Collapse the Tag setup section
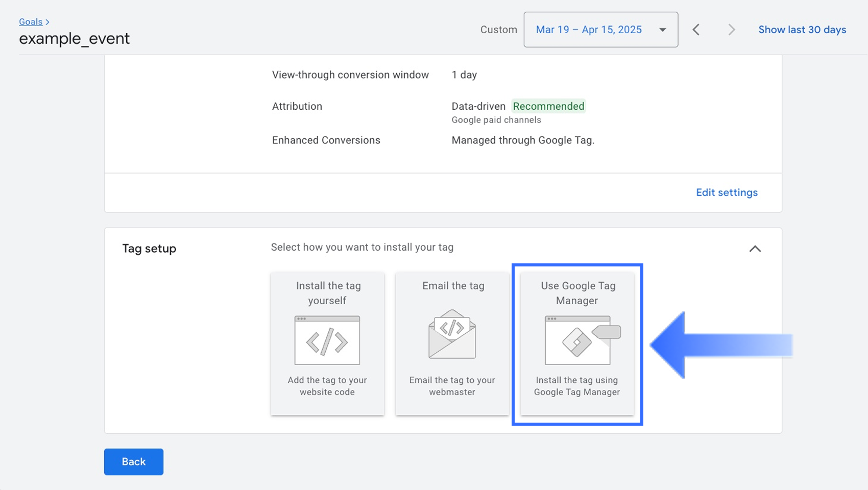Image resolution: width=868 pixels, height=490 pixels. tap(755, 249)
